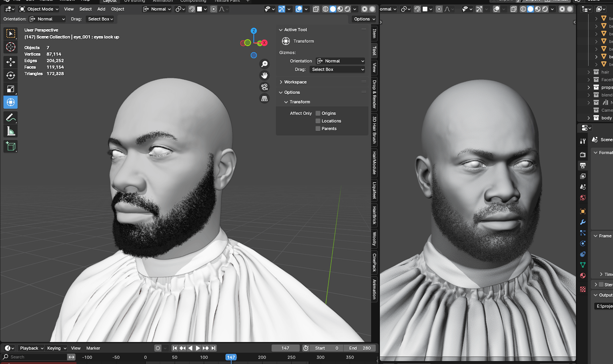Click the current frame field showing 147
The height and width of the screenshot is (364, 613).
coord(286,348)
